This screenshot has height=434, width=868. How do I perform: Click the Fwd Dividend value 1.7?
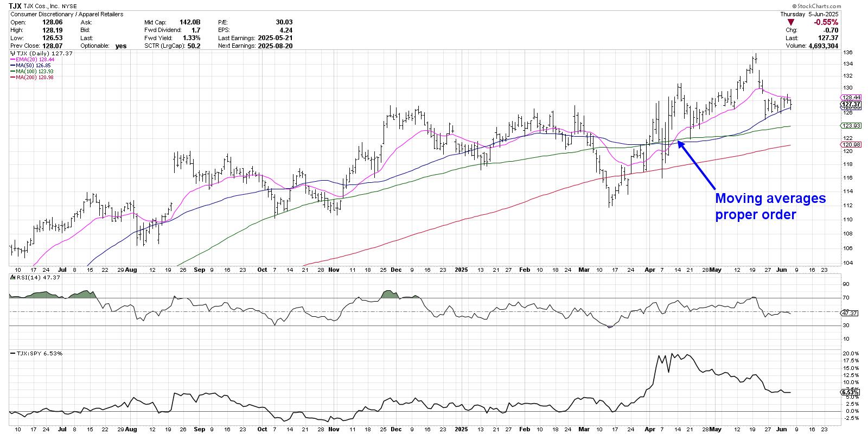(x=196, y=30)
